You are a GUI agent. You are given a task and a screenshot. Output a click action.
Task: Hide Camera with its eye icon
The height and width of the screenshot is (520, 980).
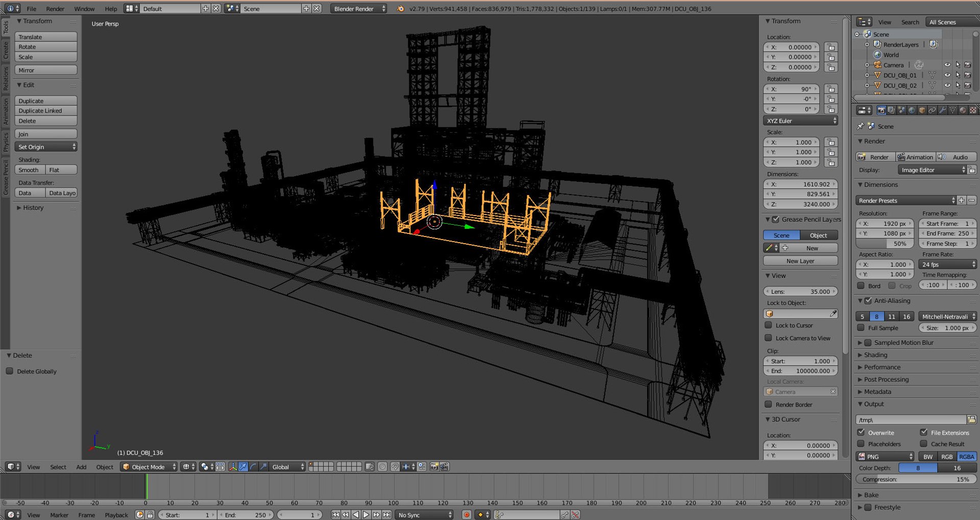click(x=947, y=65)
